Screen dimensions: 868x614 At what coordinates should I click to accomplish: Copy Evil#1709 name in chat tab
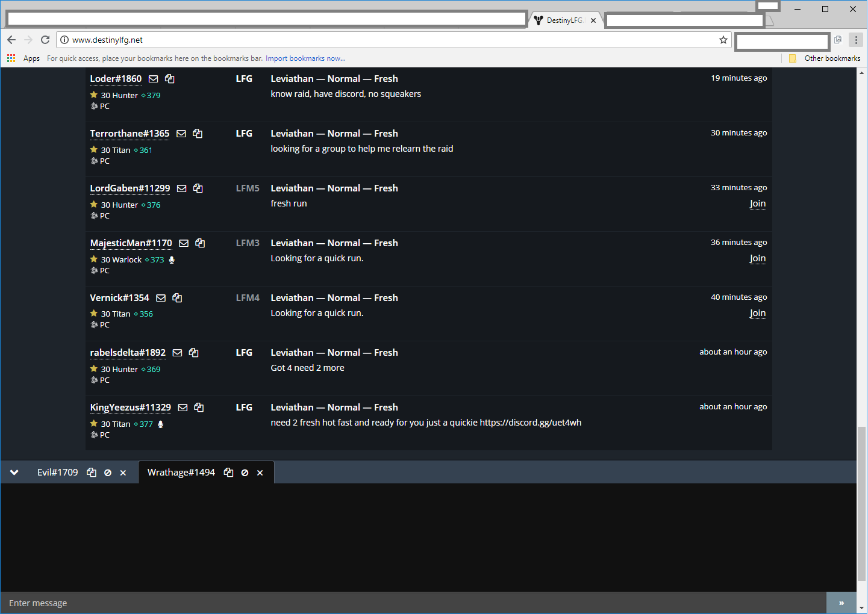point(92,473)
